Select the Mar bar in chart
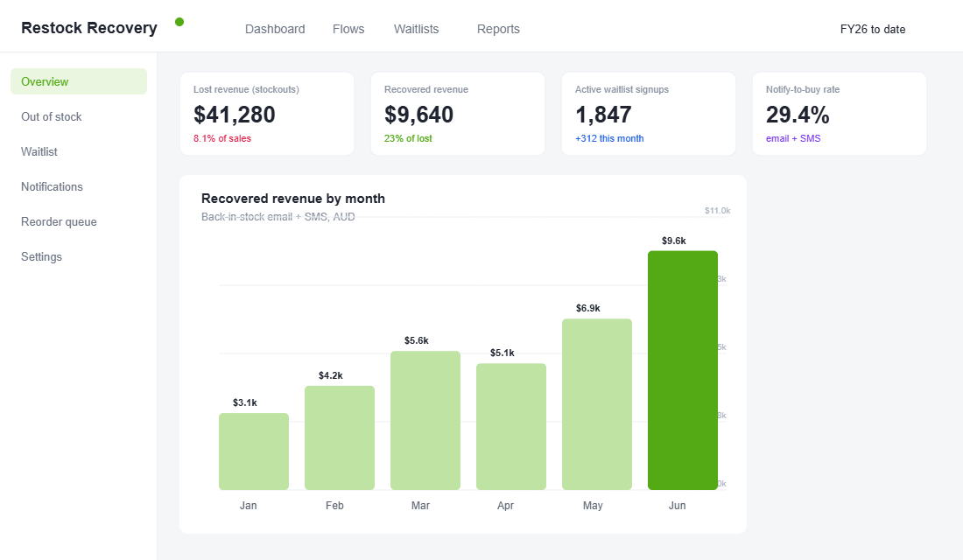 425,421
